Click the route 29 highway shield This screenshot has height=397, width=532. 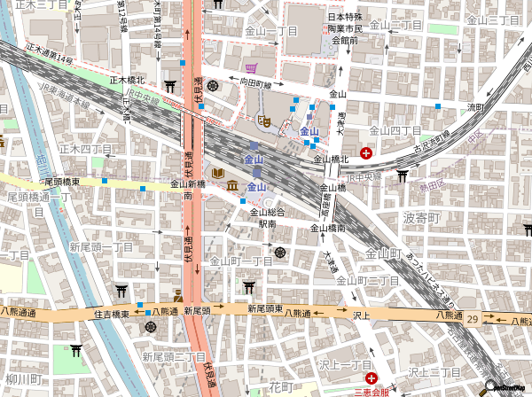tap(473, 317)
